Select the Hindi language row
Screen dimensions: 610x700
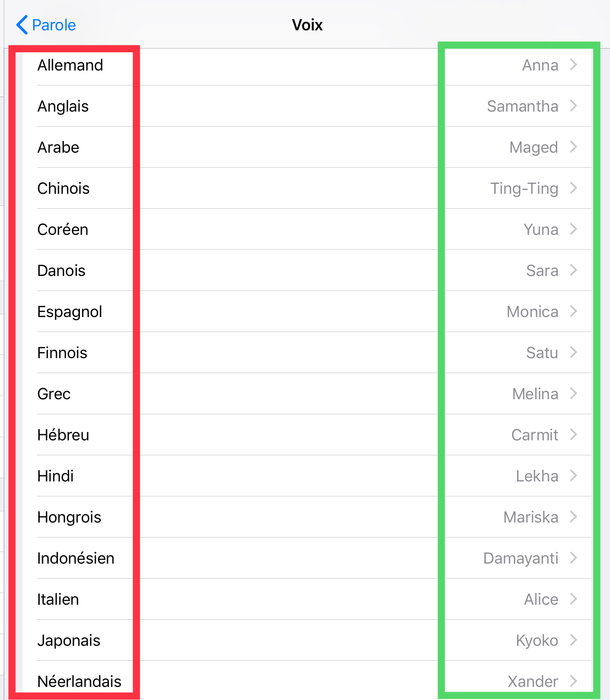click(56, 476)
